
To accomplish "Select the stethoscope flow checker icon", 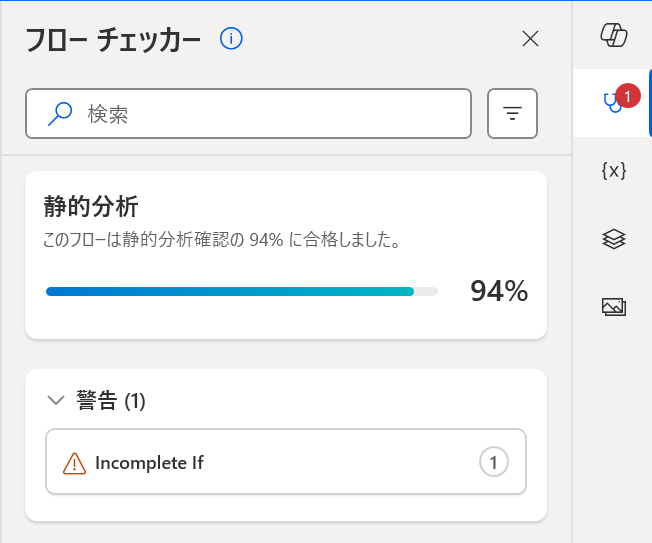I will [x=610, y=103].
